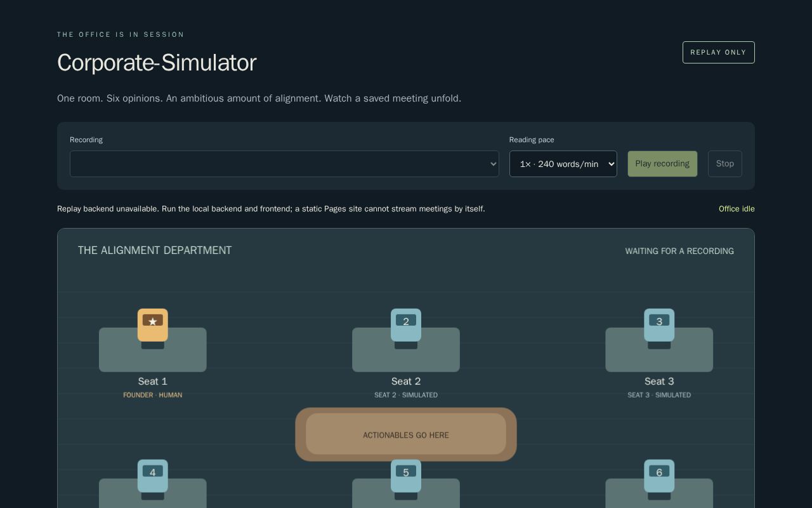Click the REPLAY ONLY badge
812x508 pixels.
coord(719,53)
